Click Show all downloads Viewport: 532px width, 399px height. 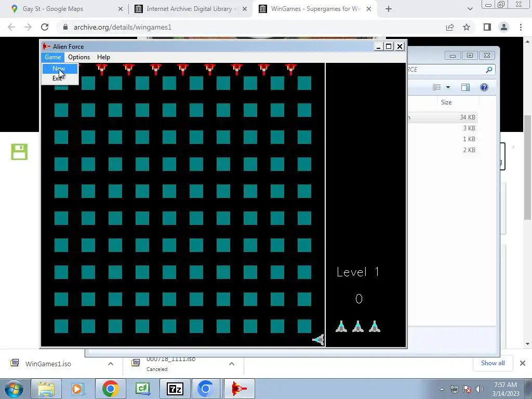493,363
